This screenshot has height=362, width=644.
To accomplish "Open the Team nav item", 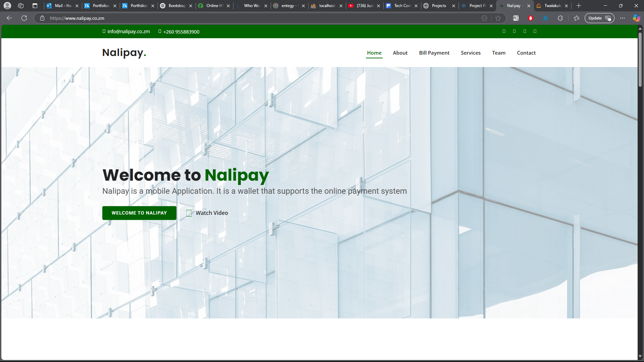I will 499,53.
